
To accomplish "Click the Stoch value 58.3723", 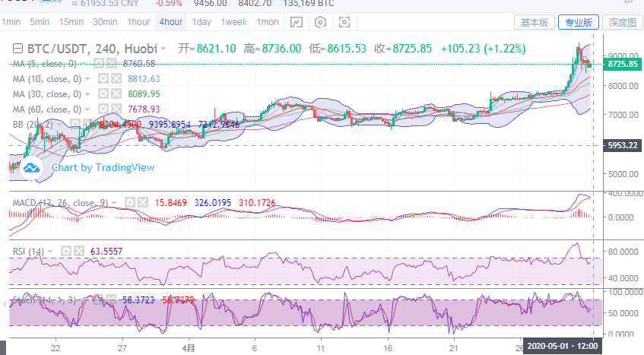I will [x=138, y=300].
